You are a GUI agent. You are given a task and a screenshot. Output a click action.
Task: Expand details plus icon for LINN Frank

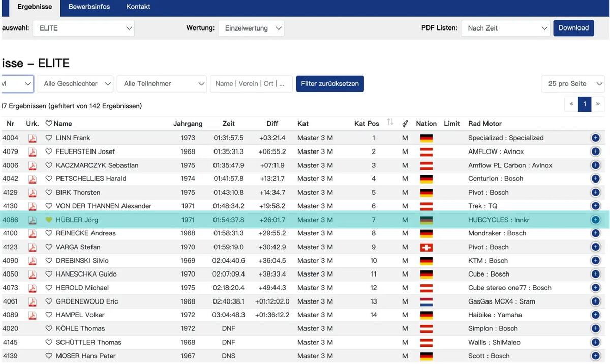(595, 138)
